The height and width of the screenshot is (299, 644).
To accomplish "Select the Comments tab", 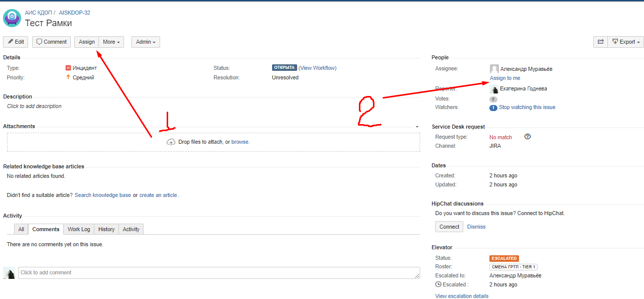I will [x=46, y=229].
